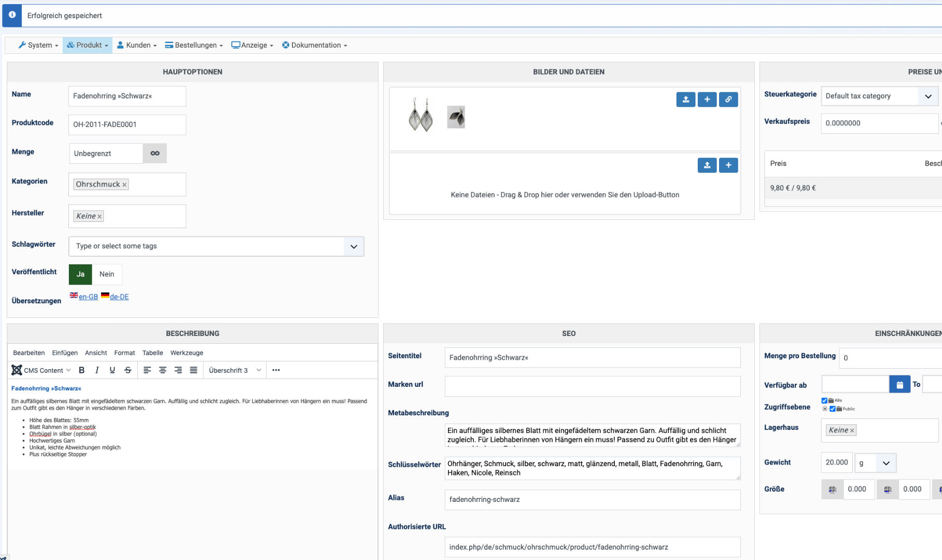The image size is (942, 560).
Task: Click the empty Marken url field
Action: (593, 386)
